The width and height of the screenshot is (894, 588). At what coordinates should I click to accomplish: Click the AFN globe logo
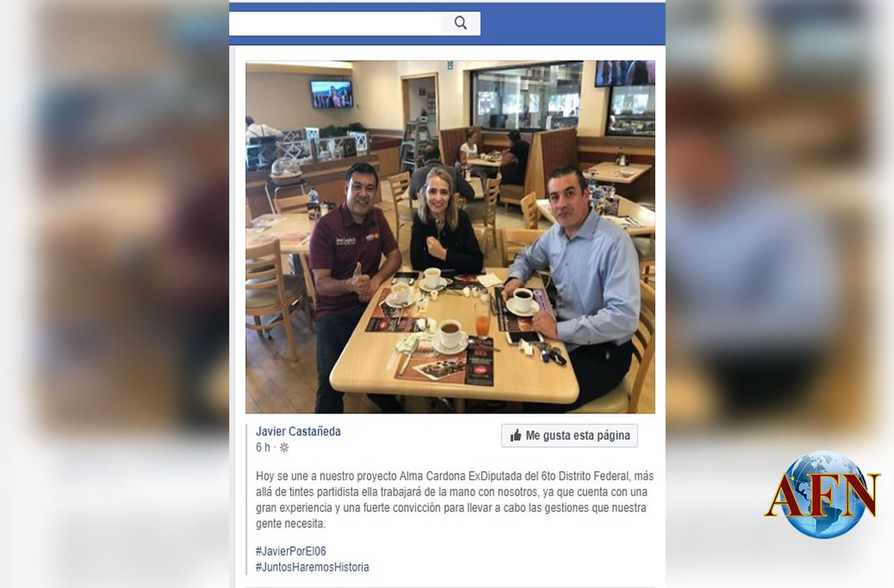pyautogui.click(x=824, y=495)
